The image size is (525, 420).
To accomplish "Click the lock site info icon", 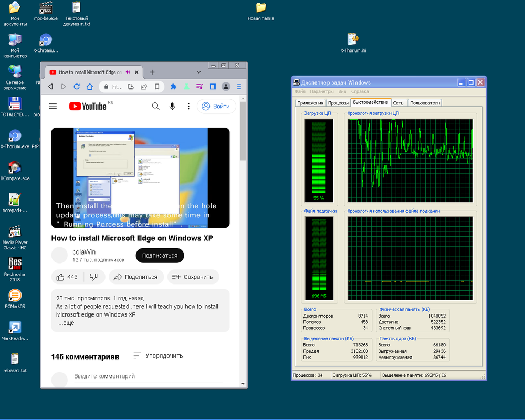I will (x=106, y=87).
